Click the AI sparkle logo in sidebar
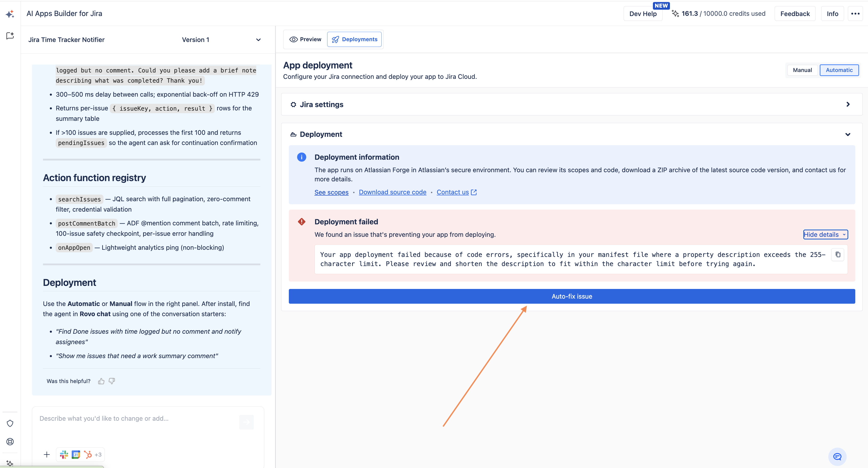 [x=10, y=14]
